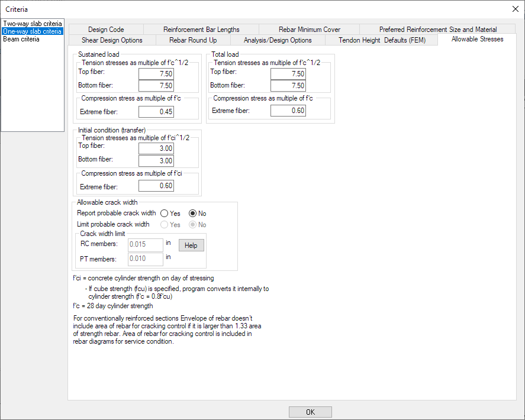
Task: Select No for Report probable crack width
Action: [193, 214]
